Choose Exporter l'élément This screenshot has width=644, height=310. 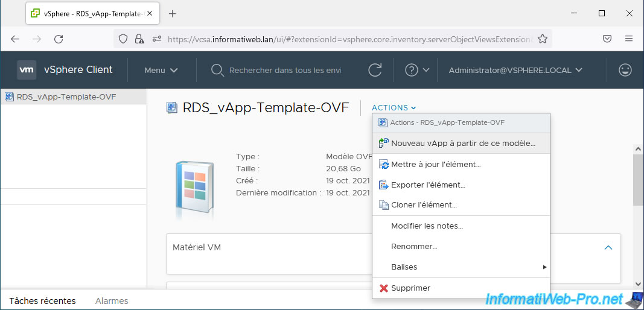click(x=461, y=185)
